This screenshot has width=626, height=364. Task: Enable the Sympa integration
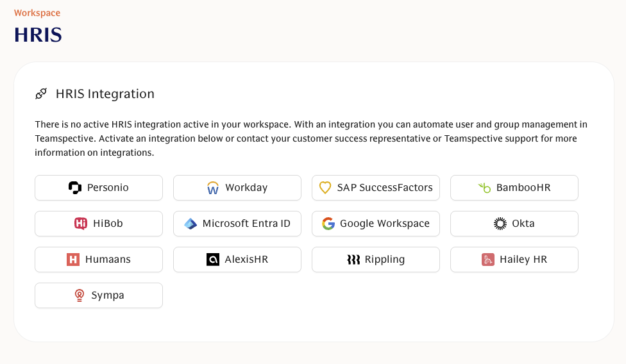99,295
